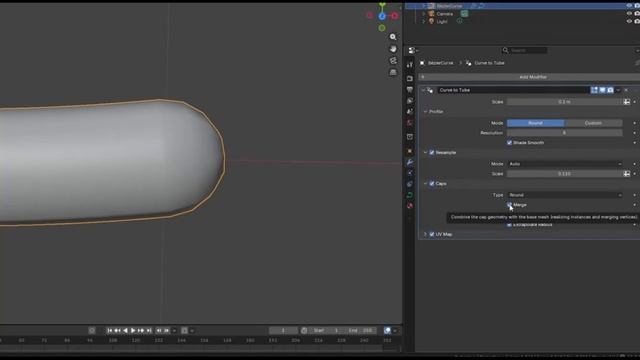Jump to the timeline end frame

[149, 330]
